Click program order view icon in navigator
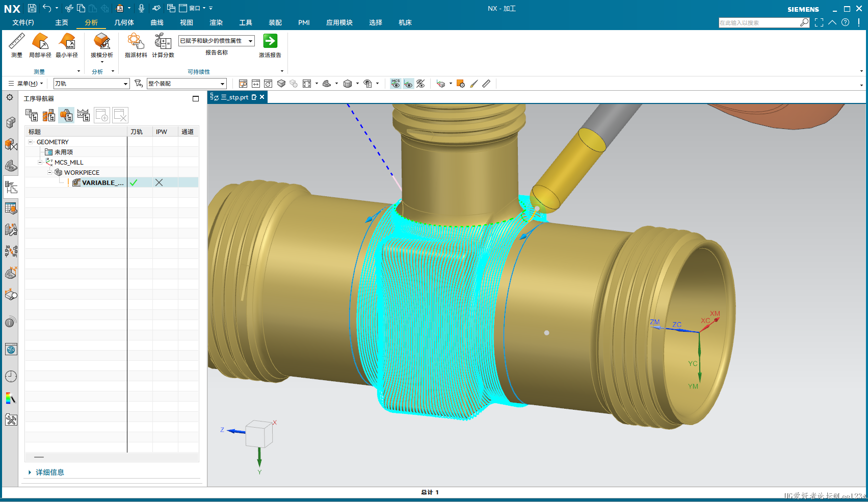868x502 pixels. tap(32, 116)
